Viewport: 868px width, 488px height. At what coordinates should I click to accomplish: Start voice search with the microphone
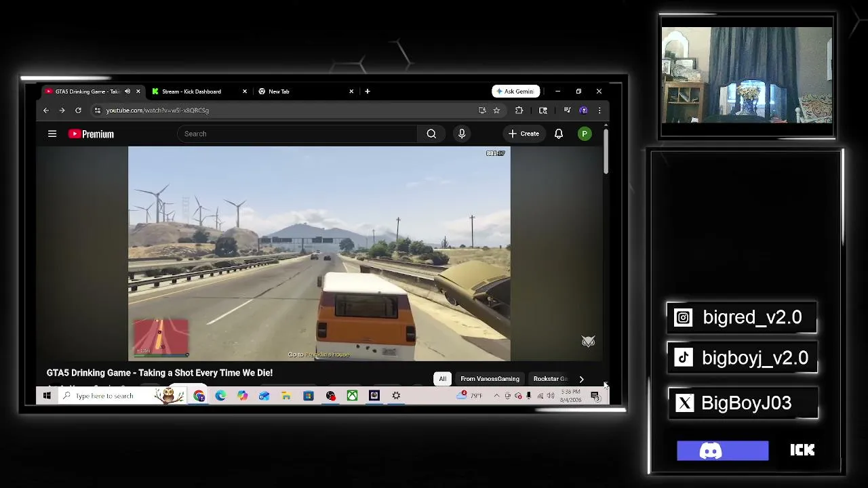(x=462, y=134)
